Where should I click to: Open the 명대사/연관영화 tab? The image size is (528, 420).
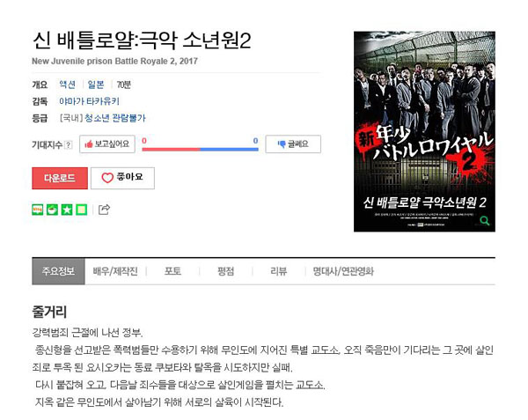pos(343,271)
